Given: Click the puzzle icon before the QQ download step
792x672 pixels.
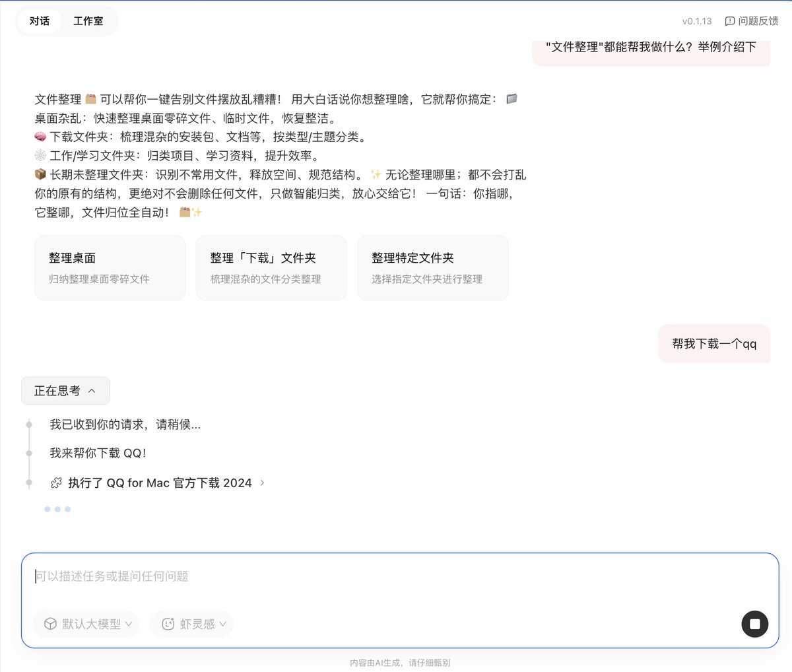Looking at the screenshot, I should click(55, 483).
